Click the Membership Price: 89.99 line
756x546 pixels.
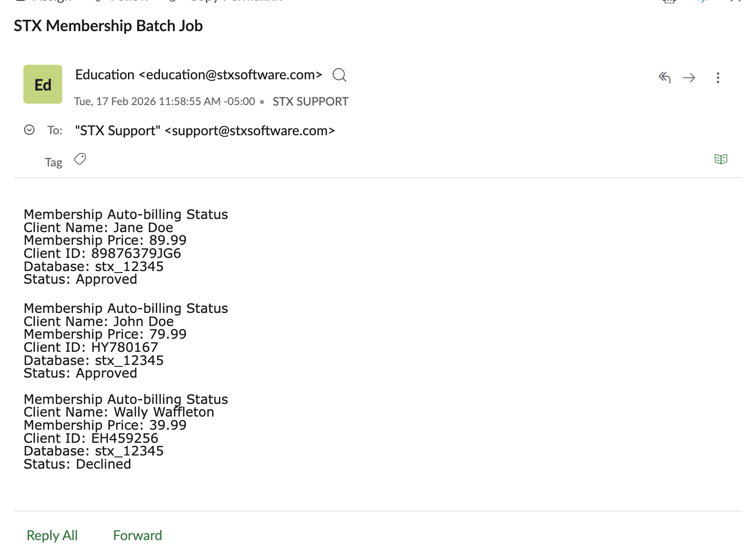[105, 240]
